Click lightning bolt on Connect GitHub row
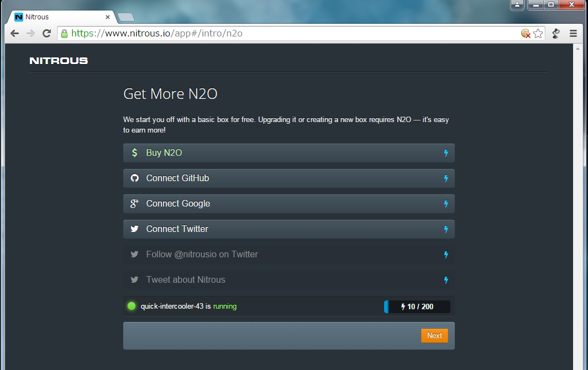588x370 pixels. point(446,178)
